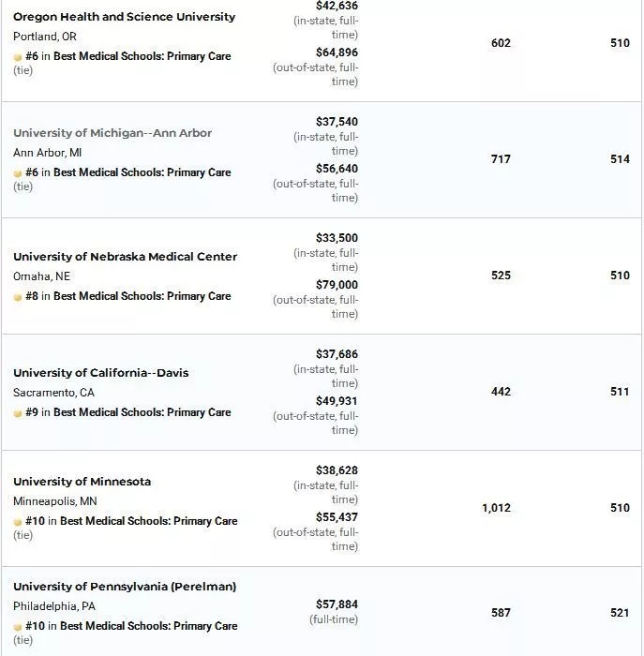Click the #8 ranking badge icon for Nebraska
The width and height of the screenshot is (644, 656).
18,297
